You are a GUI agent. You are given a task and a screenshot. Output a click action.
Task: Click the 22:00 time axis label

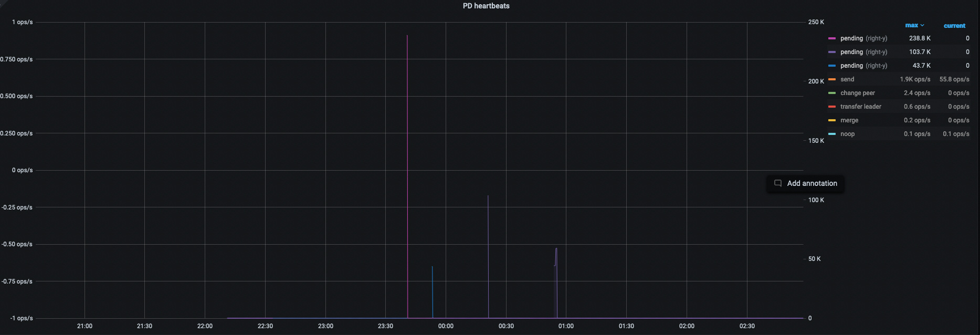click(205, 326)
